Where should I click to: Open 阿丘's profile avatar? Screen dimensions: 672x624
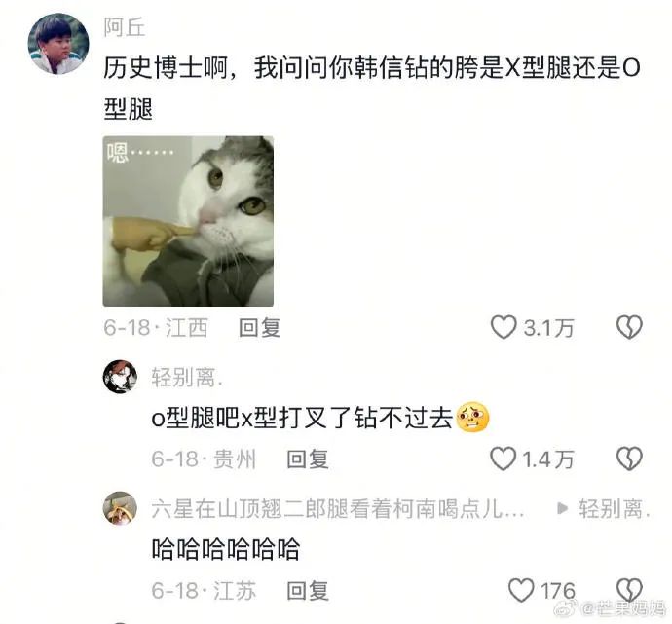[x=58, y=44]
